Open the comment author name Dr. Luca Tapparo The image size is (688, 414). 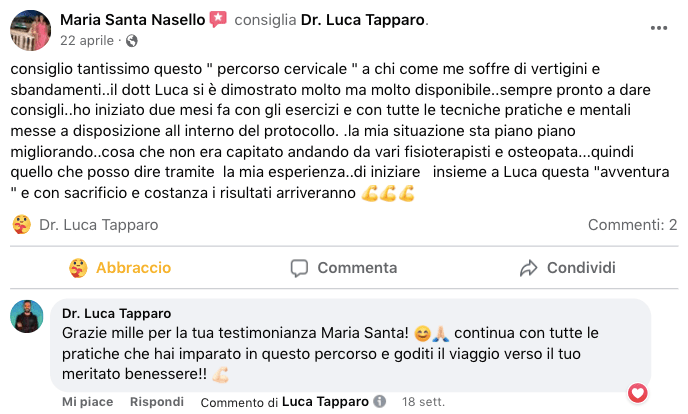point(116,313)
